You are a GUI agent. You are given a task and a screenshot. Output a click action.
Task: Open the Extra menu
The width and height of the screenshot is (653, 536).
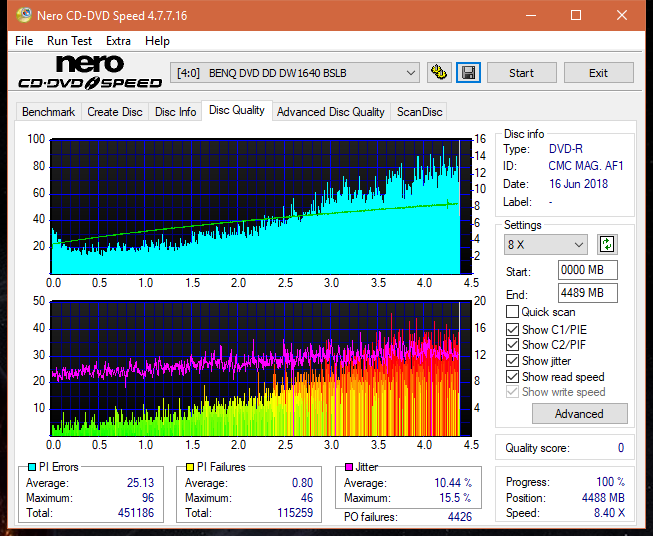(118, 41)
